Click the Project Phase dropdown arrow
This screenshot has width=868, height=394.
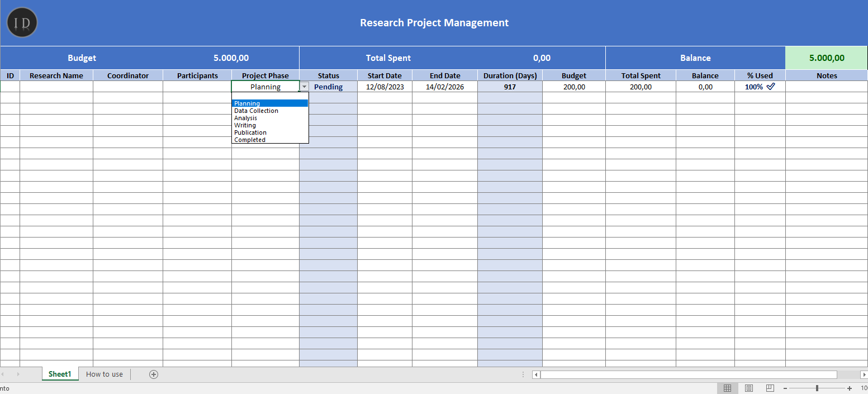304,87
